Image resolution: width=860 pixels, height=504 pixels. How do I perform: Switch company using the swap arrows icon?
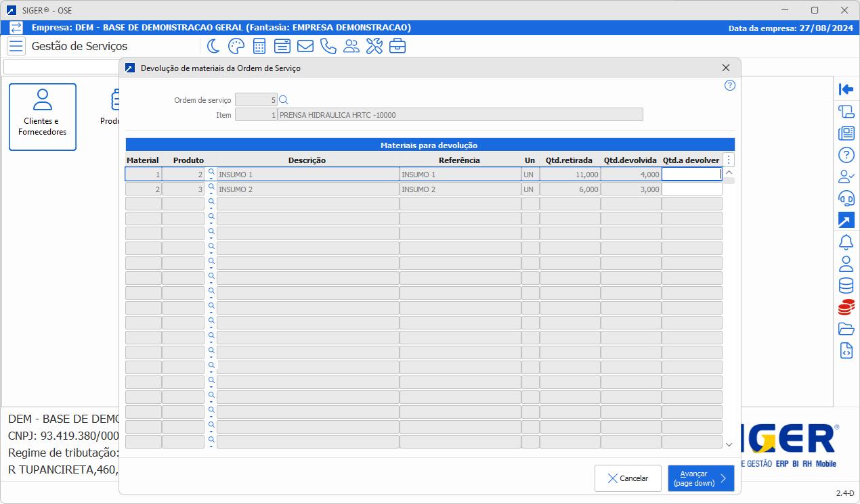(16, 28)
